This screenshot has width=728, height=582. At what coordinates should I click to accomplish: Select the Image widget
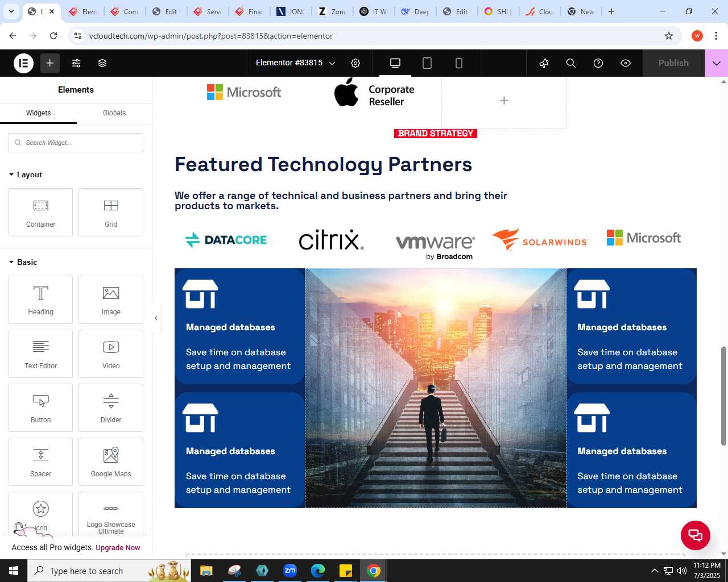(x=111, y=300)
